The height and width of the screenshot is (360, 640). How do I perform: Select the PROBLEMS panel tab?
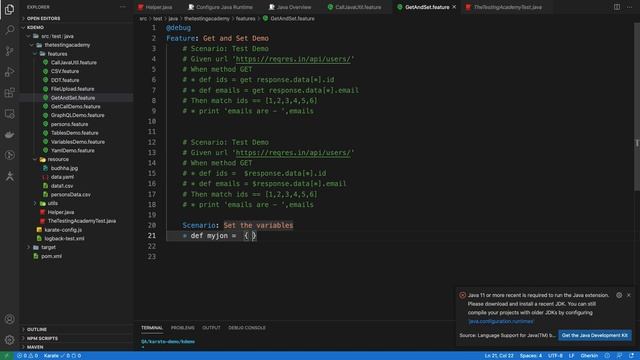182,328
